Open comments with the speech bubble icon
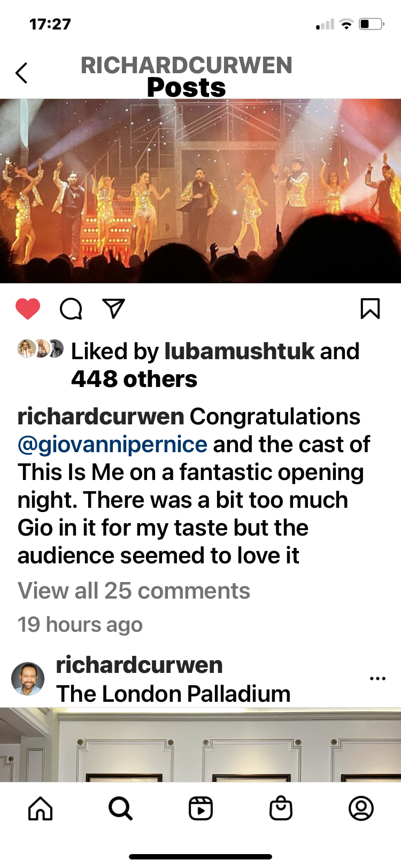The height and width of the screenshot is (868, 401). tap(71, 308)
